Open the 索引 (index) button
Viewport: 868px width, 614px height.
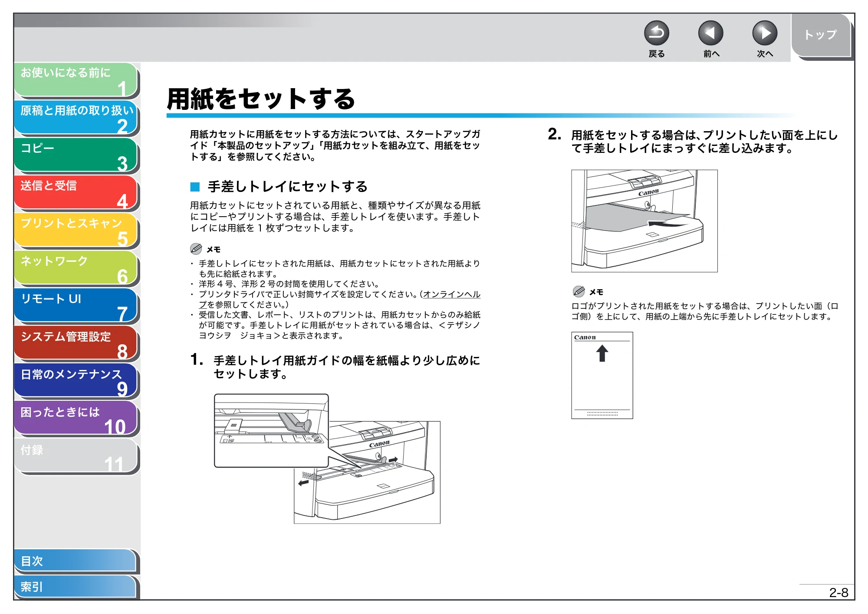tap(76, 587)
